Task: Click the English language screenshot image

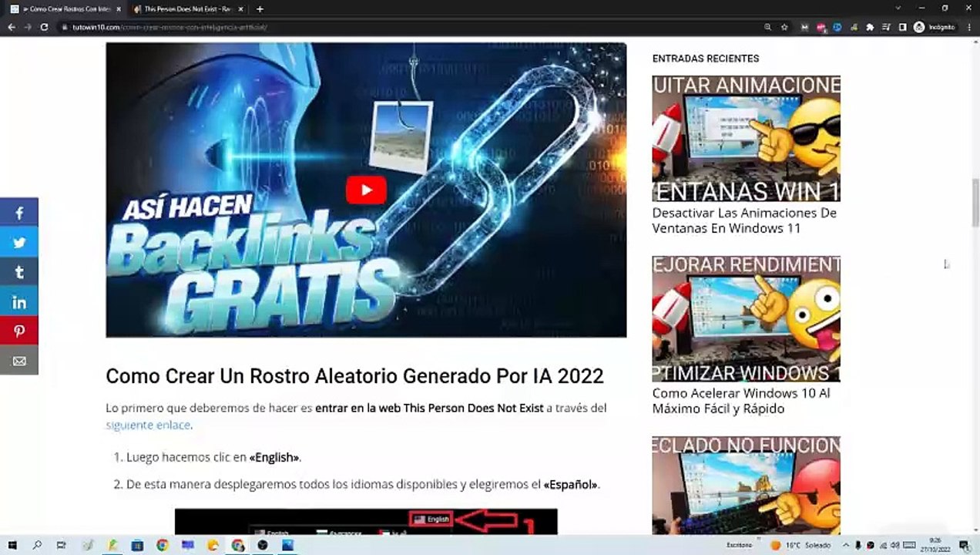Action: click(366, 522)
